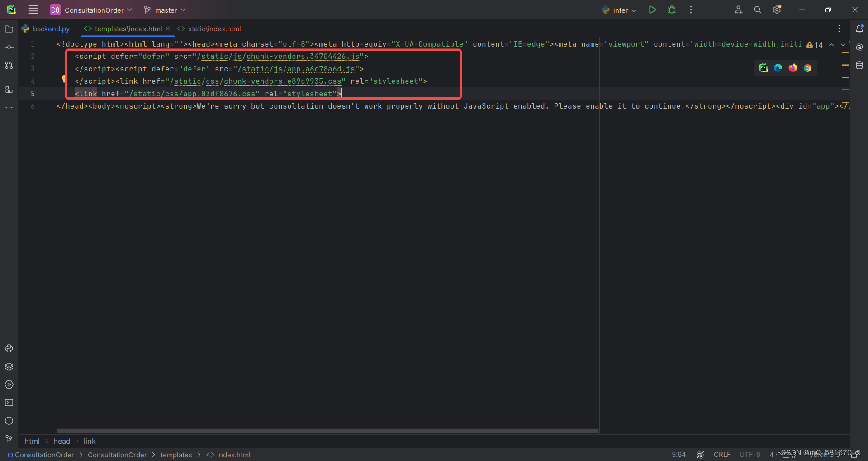Image resolution: width=868 pixels, height=461 pixels.
Task: Run the infer configuration
Action: (x=652, y=10)
